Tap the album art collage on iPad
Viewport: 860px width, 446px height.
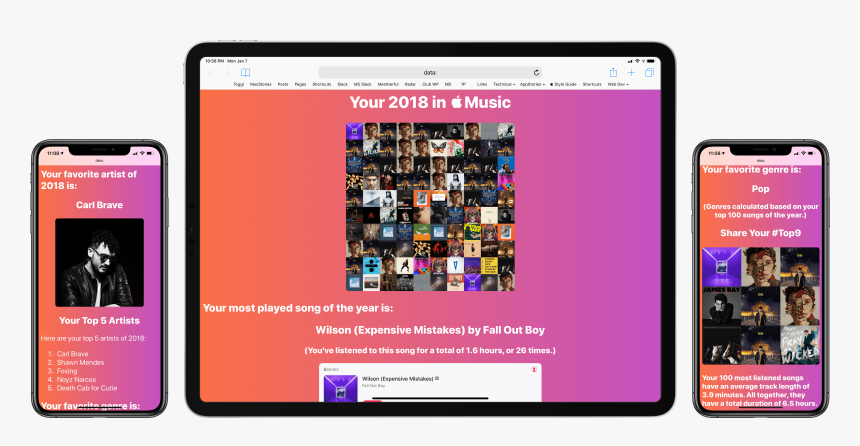point(431,207)
